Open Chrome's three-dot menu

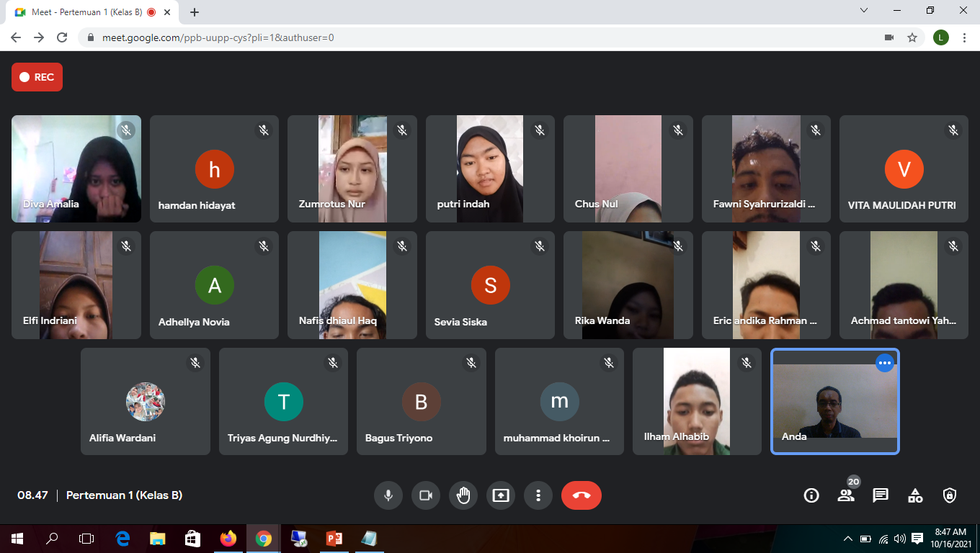(964, 37)
